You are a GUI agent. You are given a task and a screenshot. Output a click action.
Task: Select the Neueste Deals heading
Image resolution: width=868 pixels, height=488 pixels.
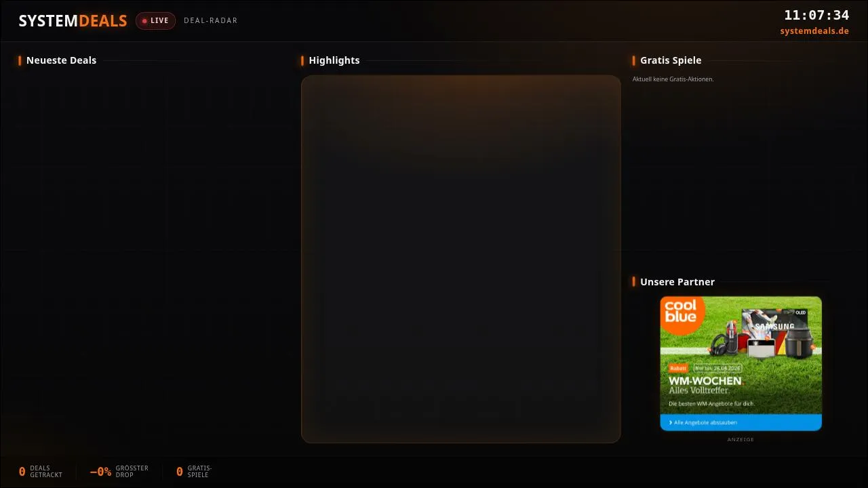[61, 60]
